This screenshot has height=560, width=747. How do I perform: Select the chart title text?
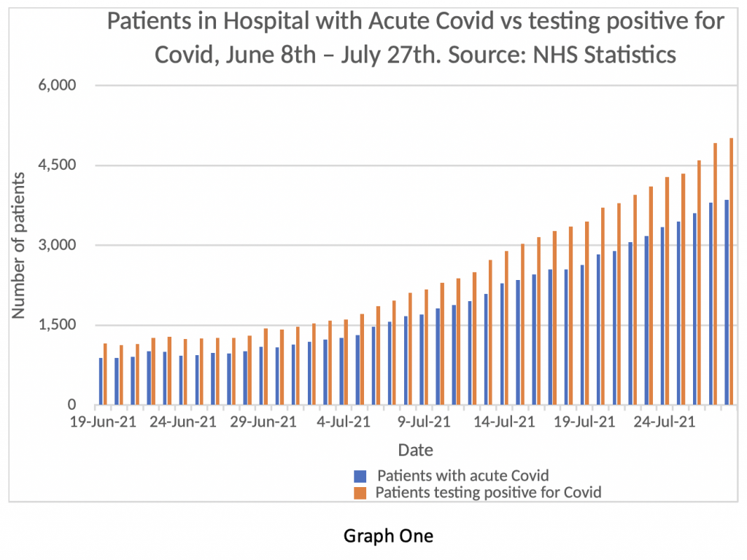coord(416,38)
